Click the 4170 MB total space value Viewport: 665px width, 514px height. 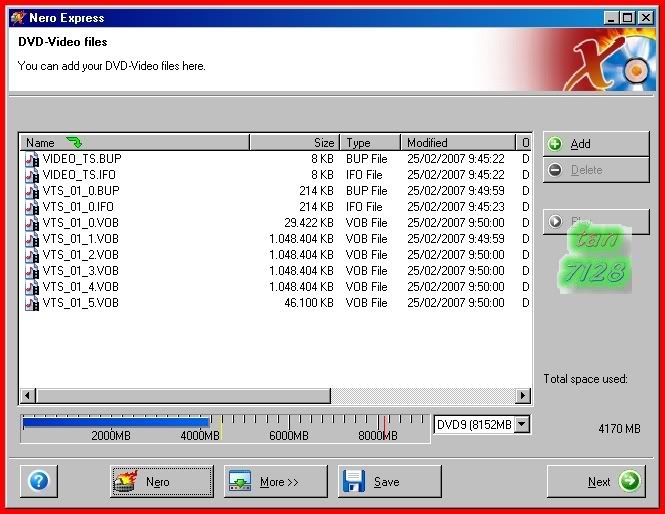(619, 429)
